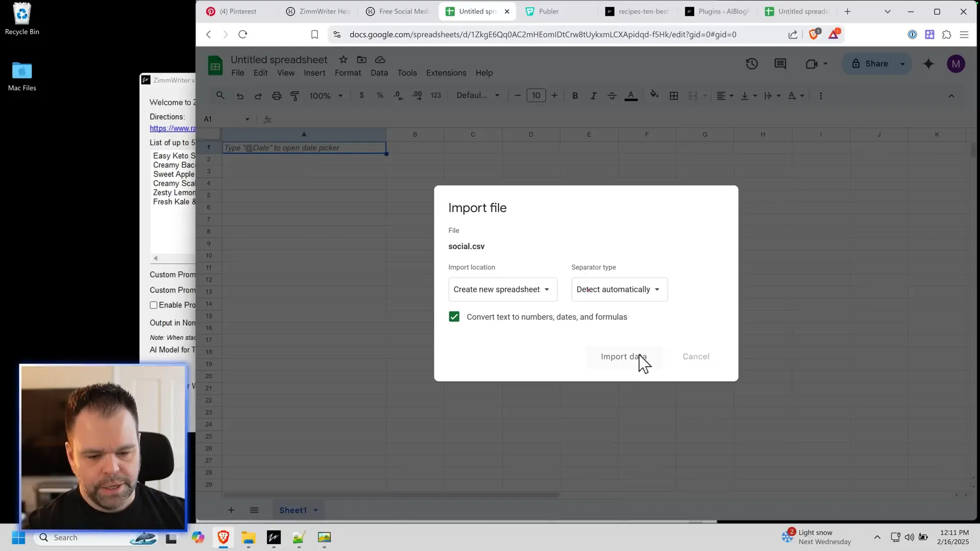Open the Data menu

(x=379, y=73)
